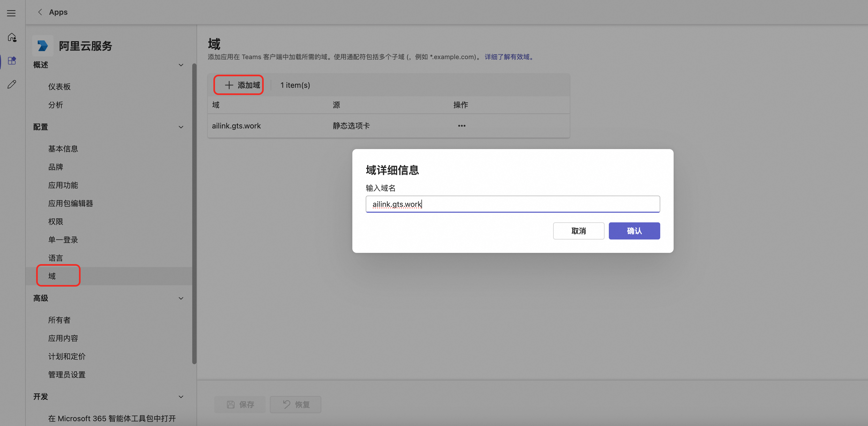Click the Home icon in left rail
This screenshot has height=426, width=868.
12,37
